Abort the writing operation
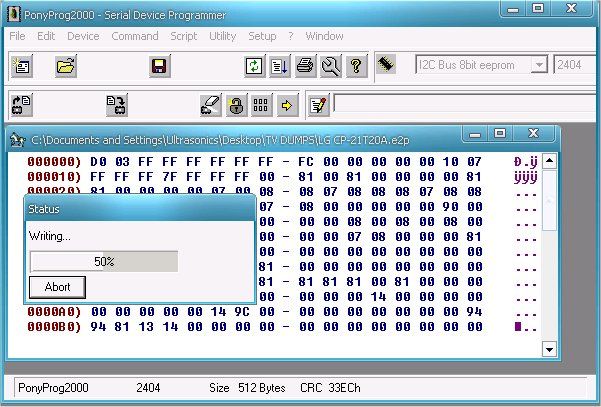The height and width of the screenshot is (407, 601). 57,287
